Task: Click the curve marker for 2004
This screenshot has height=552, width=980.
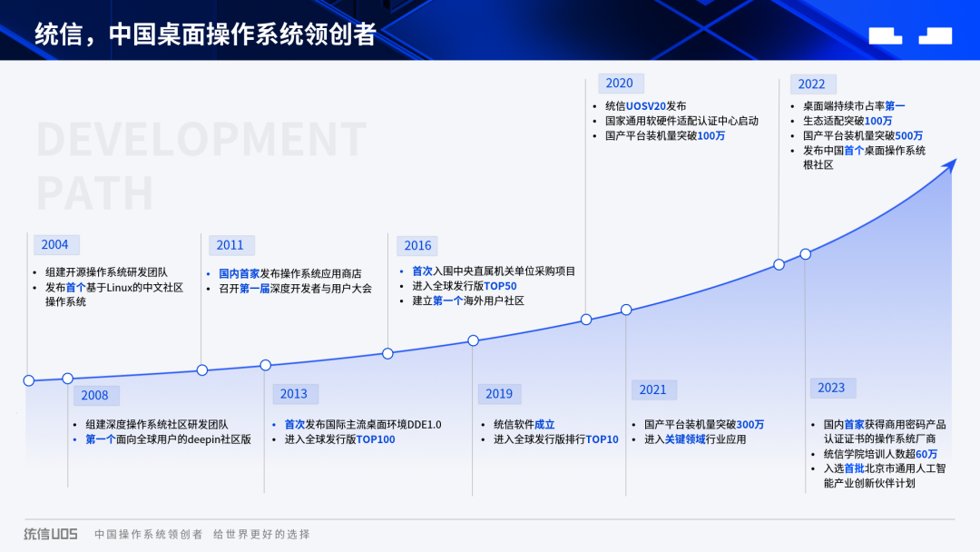Action: coord(29,380)
